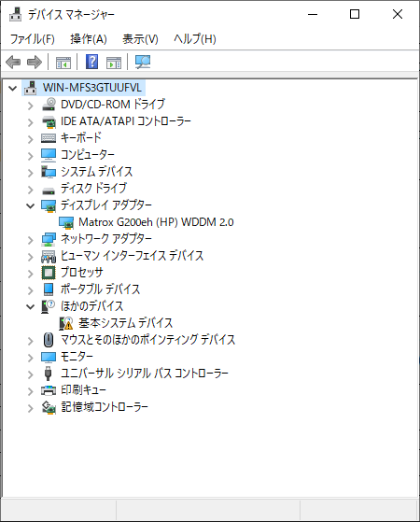Collapse the ディスプレイ アダプター node
This screenshot has width=420, height=522.
coord(30,206)
